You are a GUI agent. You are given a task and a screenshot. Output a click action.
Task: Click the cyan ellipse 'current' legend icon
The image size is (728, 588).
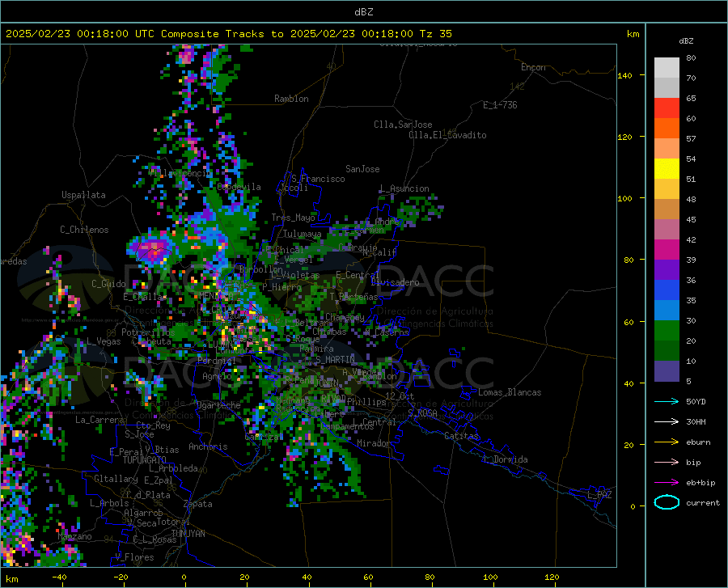pos(667,502)
